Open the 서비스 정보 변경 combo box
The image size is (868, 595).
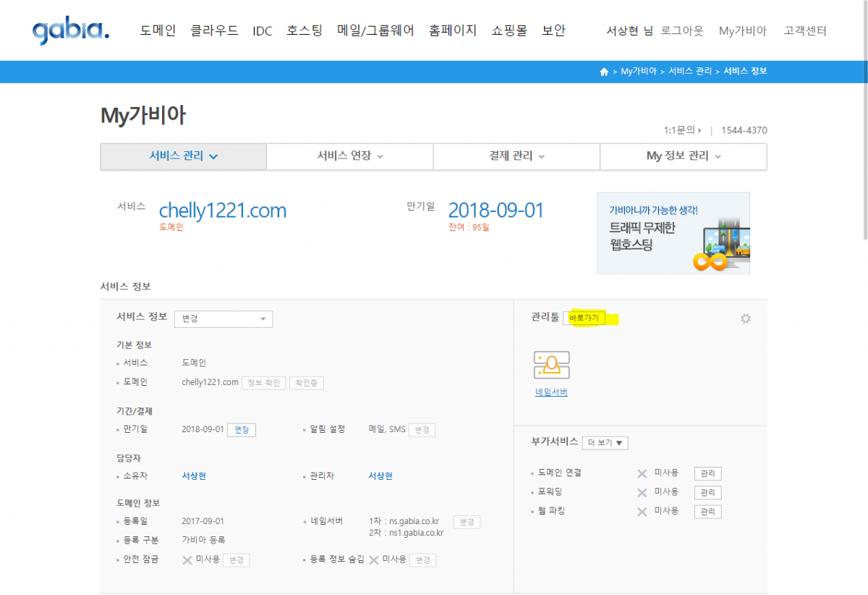(x=224, y=319)
